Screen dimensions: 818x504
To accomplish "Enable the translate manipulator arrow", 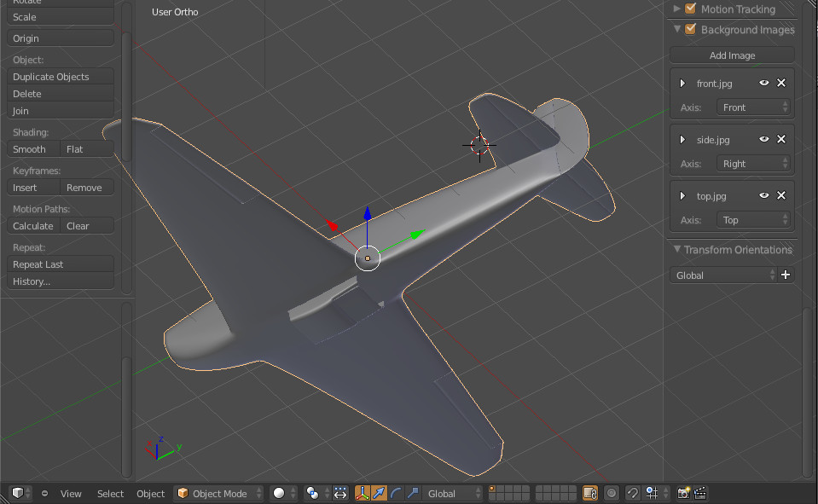I will point(380,493).
